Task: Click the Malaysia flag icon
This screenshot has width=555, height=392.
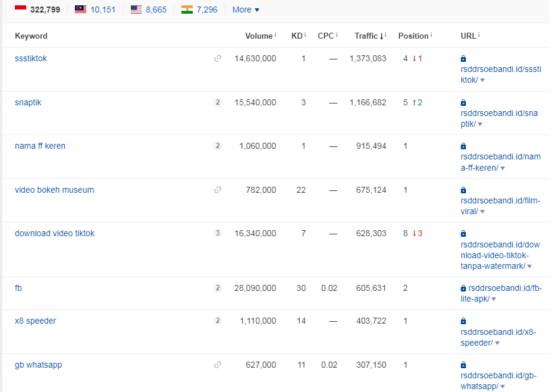Action: 81,10
